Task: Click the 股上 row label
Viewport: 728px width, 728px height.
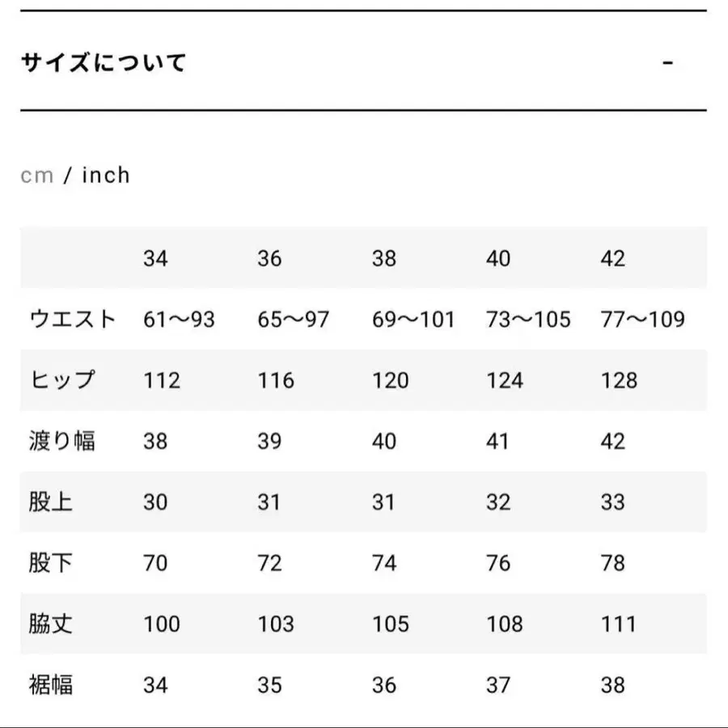Action: [x=51, y=502]
